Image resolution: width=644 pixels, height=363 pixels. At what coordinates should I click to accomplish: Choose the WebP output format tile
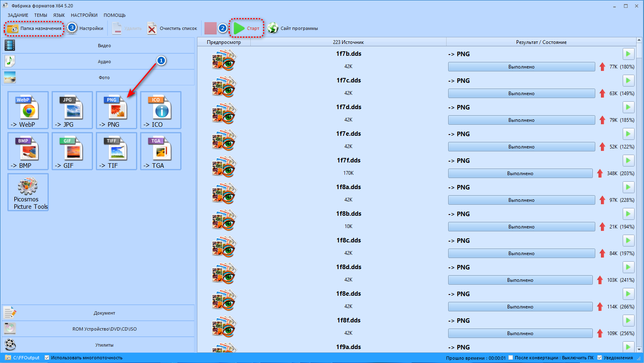(28, 110)
